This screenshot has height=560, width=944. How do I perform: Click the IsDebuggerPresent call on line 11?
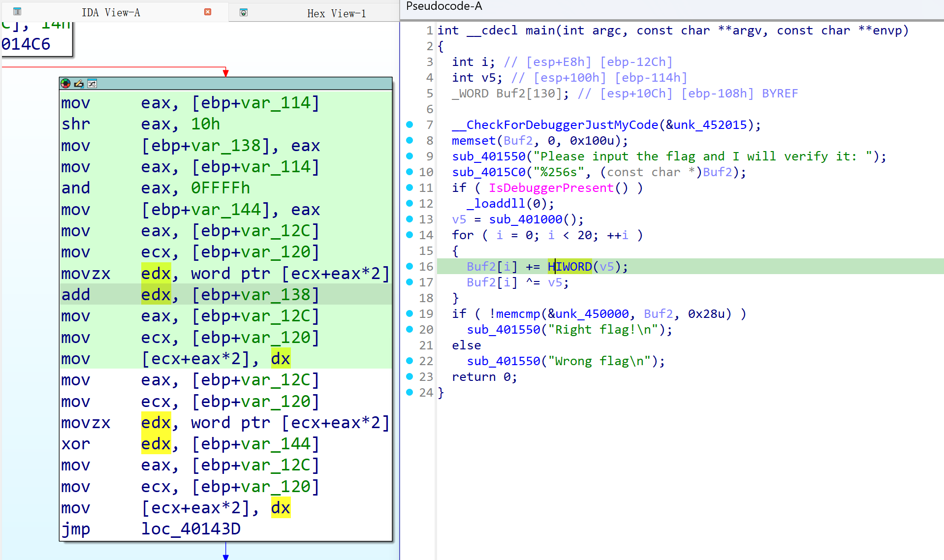551,187
